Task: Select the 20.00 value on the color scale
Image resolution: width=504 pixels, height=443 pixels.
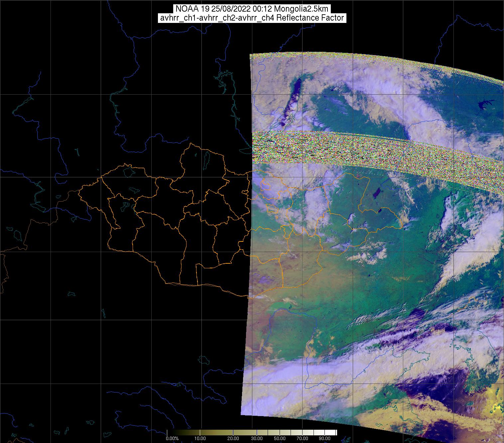Action: tap(233, 438)
